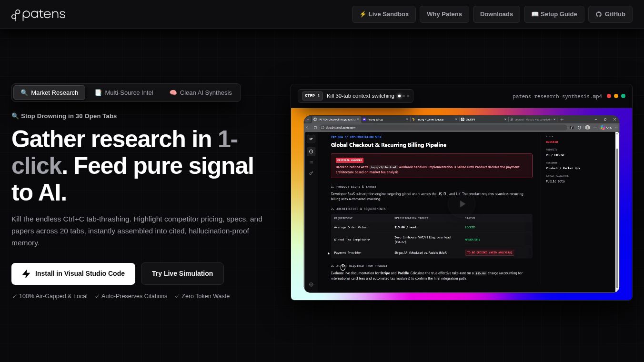
Task: Click the Patens logo in the header
Action: click(38, 14)
